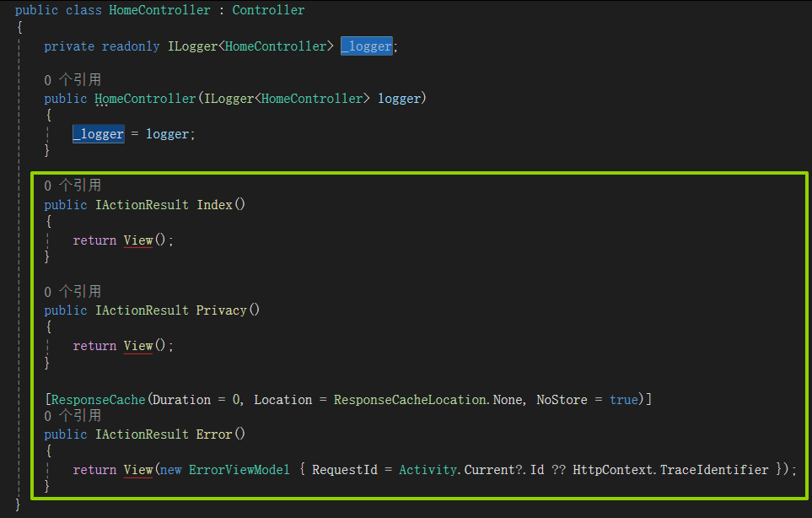Screen dimensions: 812x518
Task: Click the Privacy method name
Action: (x=221, y=310)
